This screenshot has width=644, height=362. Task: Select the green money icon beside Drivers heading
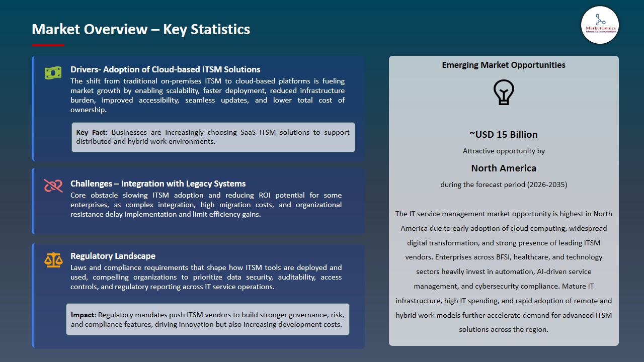click(x=53, y=72)
